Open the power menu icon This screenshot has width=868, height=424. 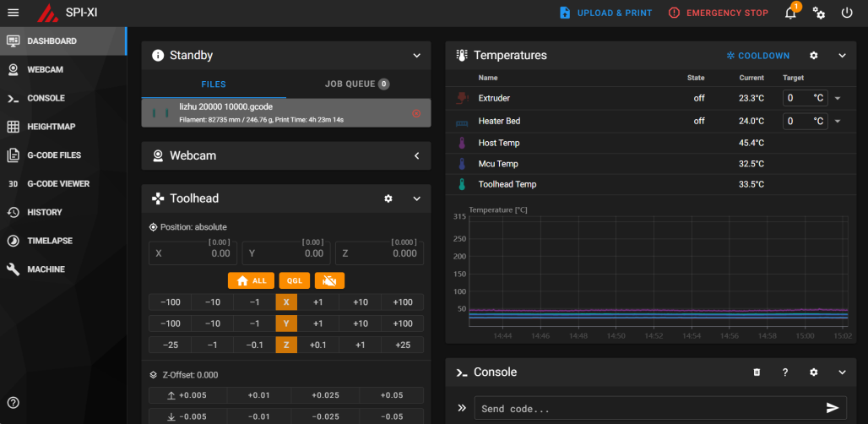[x=847, y=13]
